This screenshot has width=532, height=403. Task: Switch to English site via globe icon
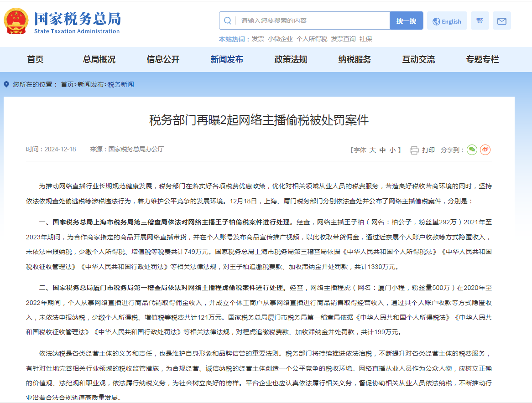[x=436, y=21]
